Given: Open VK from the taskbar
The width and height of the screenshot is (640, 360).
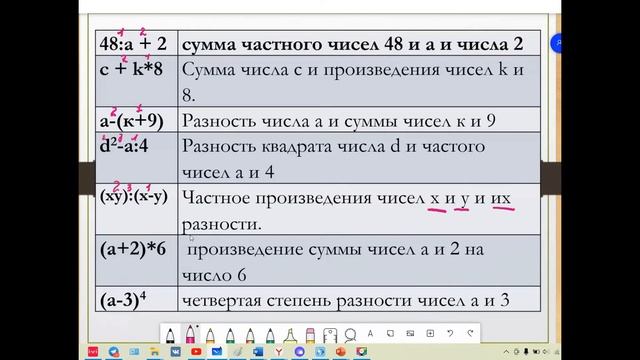Looking at the screenshot, I should 176,351.
